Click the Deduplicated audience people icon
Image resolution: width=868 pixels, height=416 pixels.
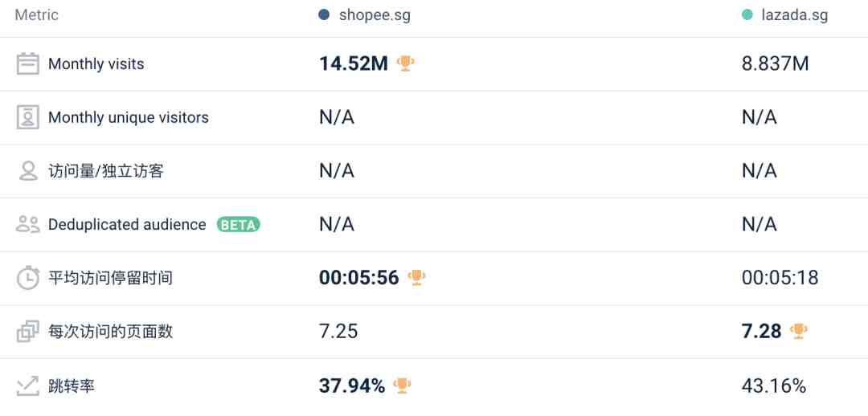pos(27,225)
